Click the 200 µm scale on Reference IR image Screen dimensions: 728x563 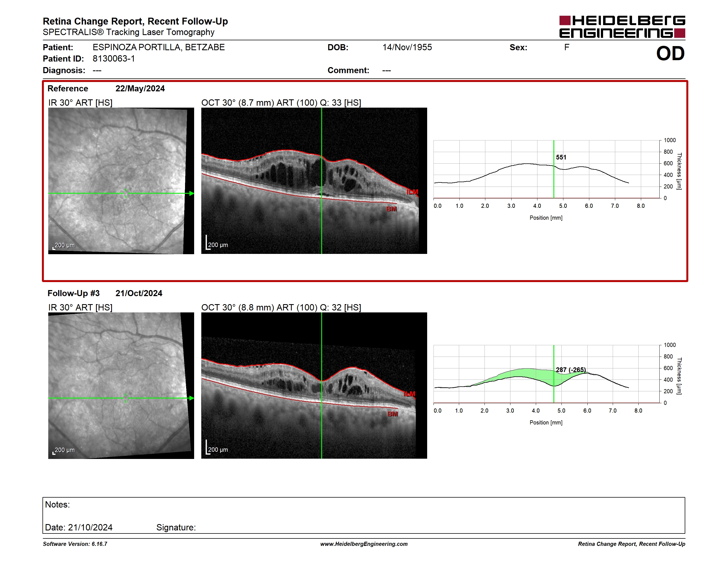pyautogui.click(x=64, y=245)
